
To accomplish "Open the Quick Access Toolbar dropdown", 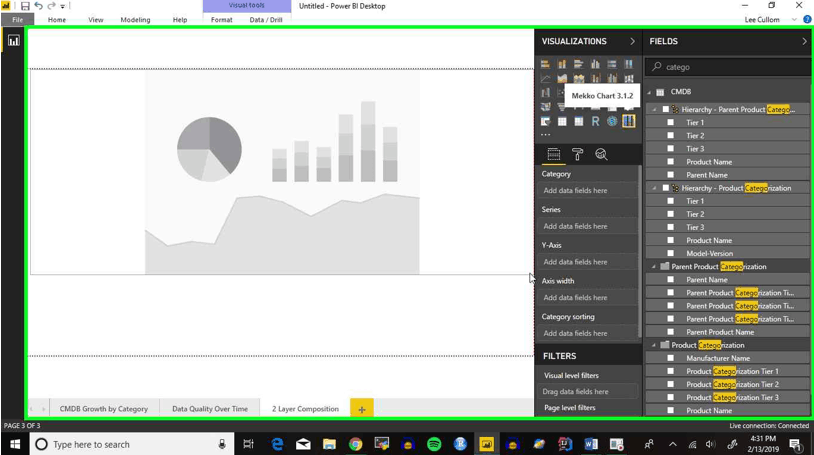I will (x=63, y=6).
